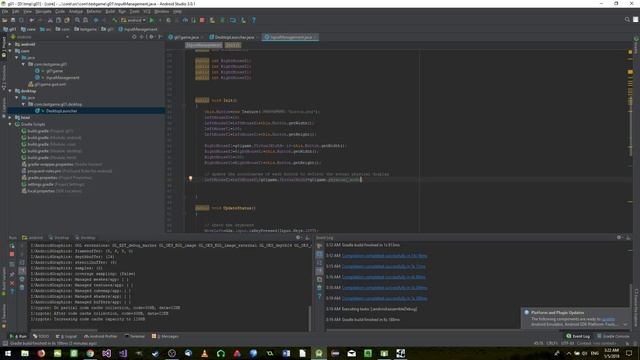
Task: Click the light bulb intention icon in editor gutter
Action: point(190,178)
